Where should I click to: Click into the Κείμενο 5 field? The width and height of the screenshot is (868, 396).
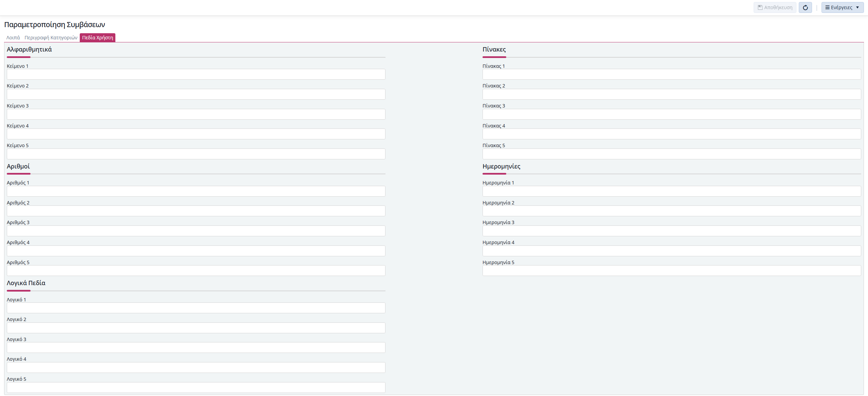[196, 154]
